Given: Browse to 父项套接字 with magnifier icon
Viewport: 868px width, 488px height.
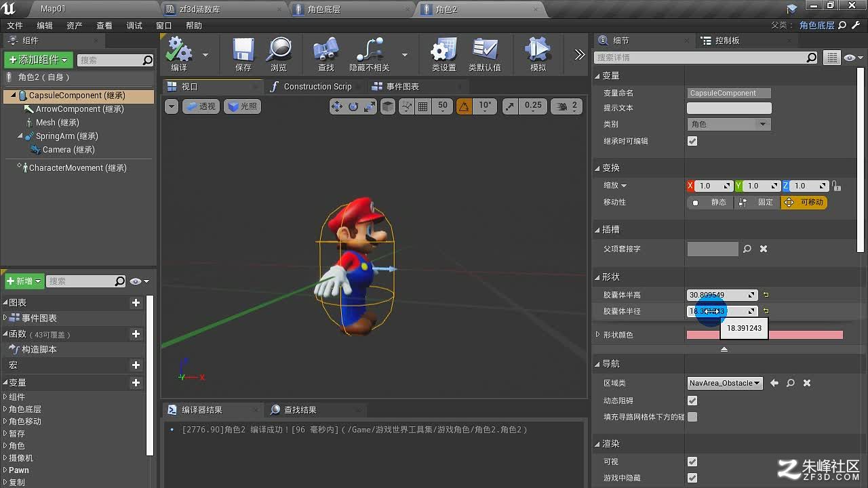Looking at the screenshot, I should click(x=747, y=249).
